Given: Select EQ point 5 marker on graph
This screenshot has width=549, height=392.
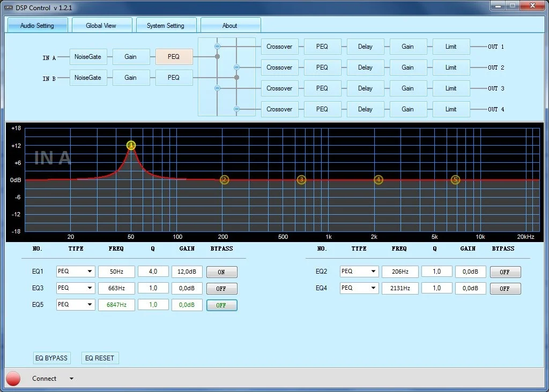Looking at the screenshot, I should coord(455,180).
